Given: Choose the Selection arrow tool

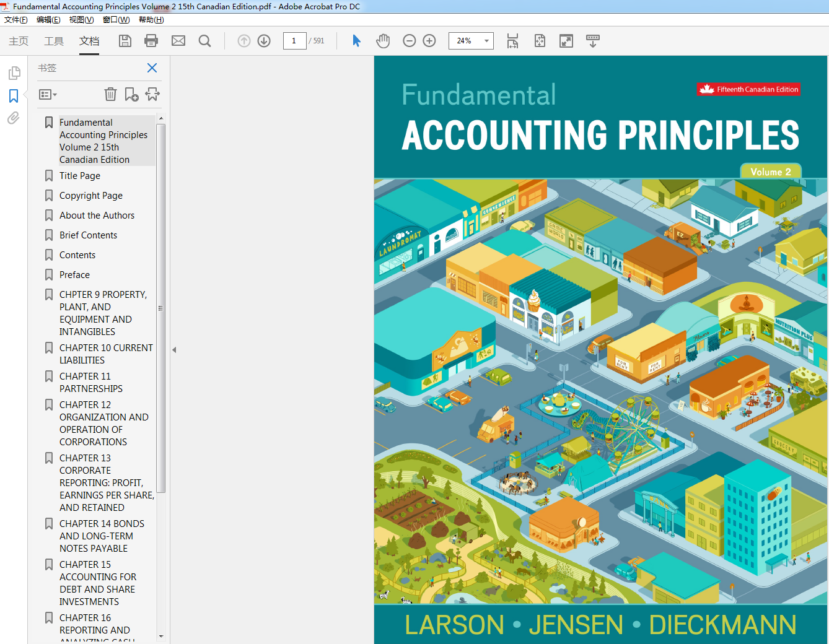Looking at the screenshot, I should 356,41.
